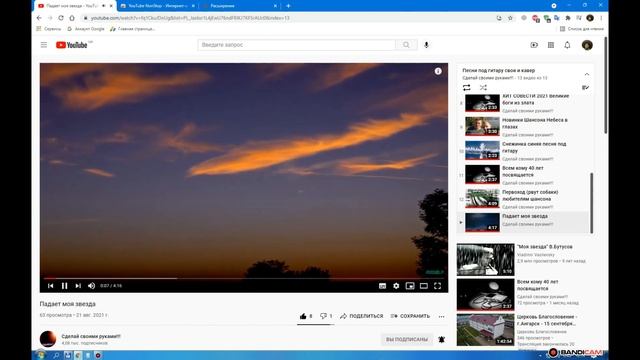Click СОХРАНИТЬ save button
The height and width of the screenshot is (360, 640).
point(410,316)
